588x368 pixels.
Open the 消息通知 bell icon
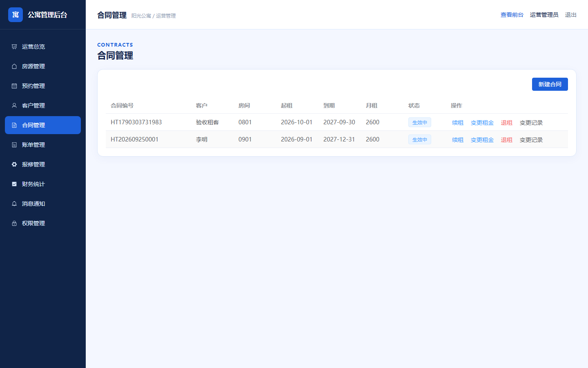point(14,204)
